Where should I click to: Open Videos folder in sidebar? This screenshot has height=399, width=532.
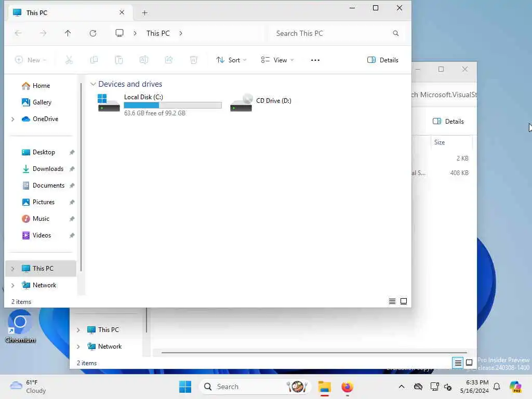[42, 235]
